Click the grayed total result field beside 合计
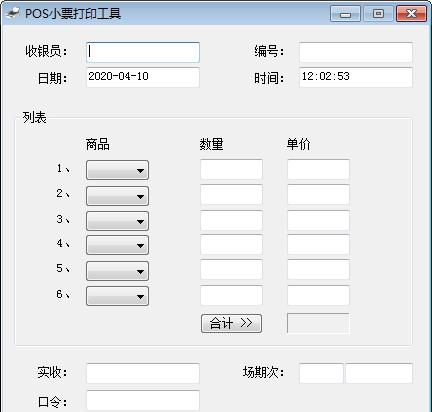432x412 pixels. click(318, 323)
